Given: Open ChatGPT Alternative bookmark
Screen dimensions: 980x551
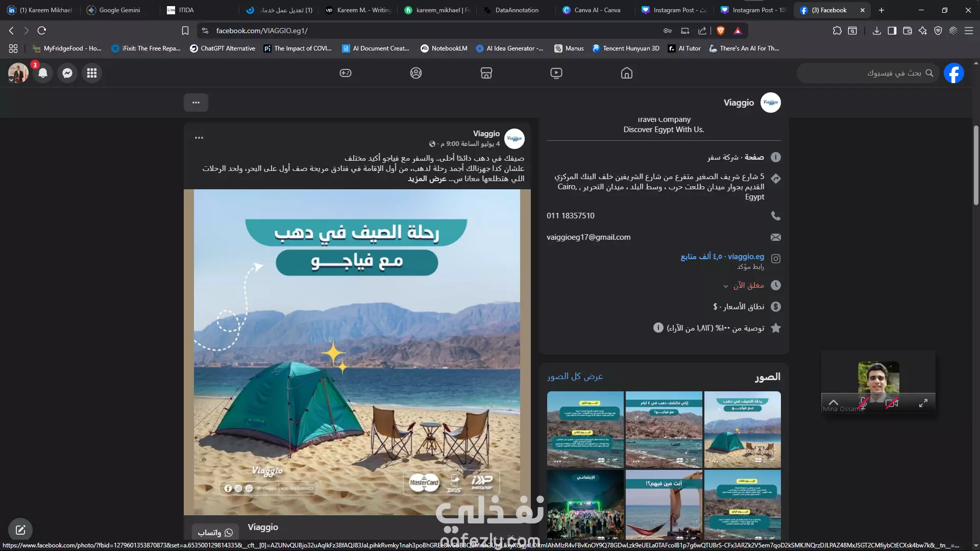Looking at the screenshot, I should [223, 48].
